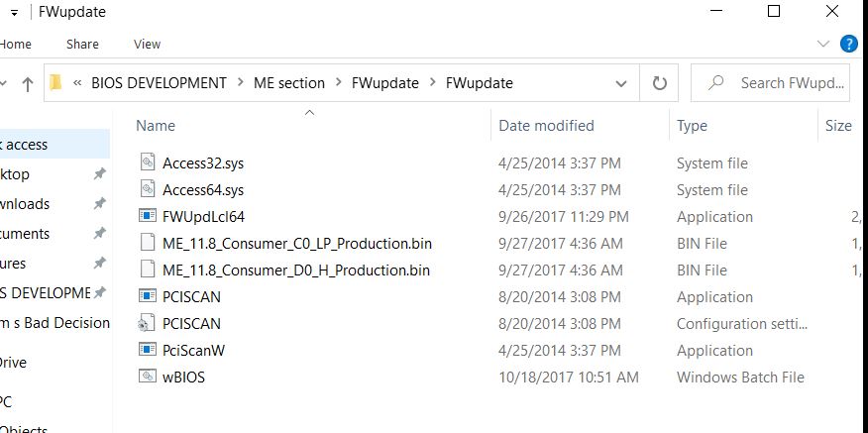
Task: Refresh the current folder view
Action: tap(659, 83)
